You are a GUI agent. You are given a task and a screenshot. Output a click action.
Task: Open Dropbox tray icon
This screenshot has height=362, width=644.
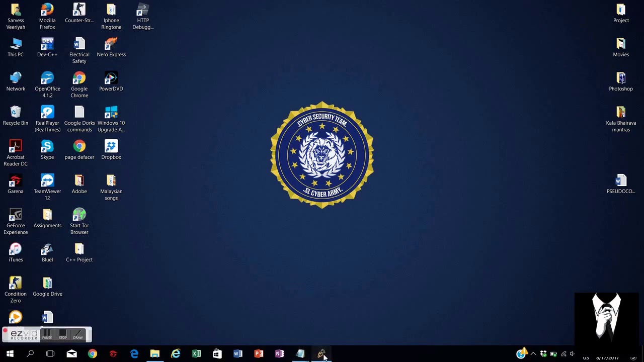tap(543, 354)
